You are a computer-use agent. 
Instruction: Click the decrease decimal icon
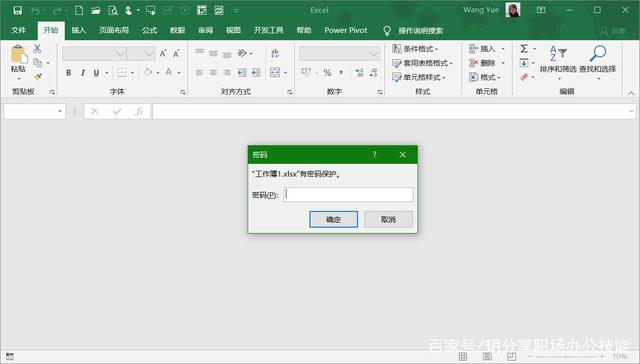373,73
